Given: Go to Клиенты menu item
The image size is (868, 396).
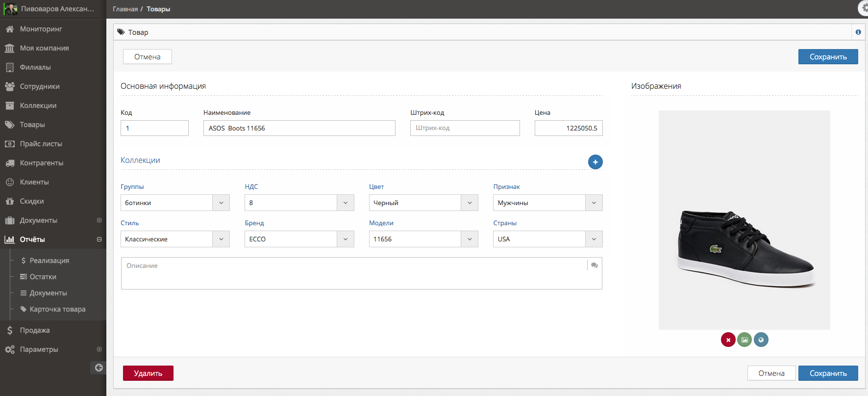Looking at the screenshot, I should pos(53,182).
